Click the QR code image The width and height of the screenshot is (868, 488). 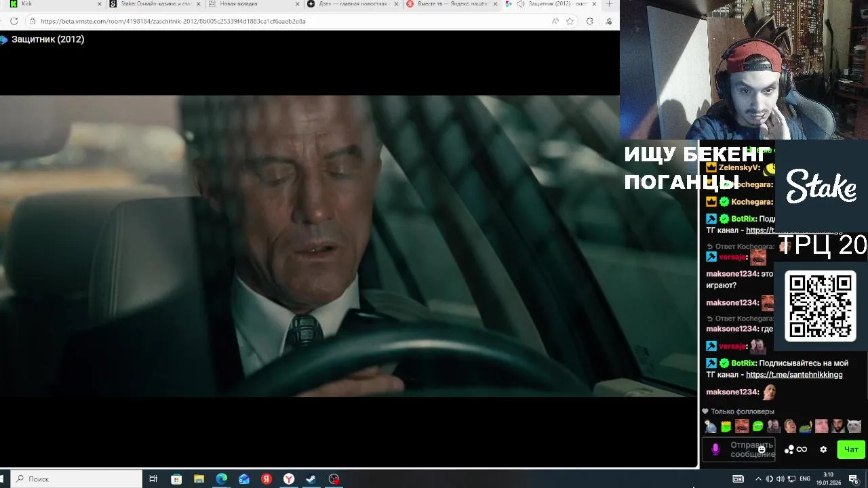tap(821, 306)
